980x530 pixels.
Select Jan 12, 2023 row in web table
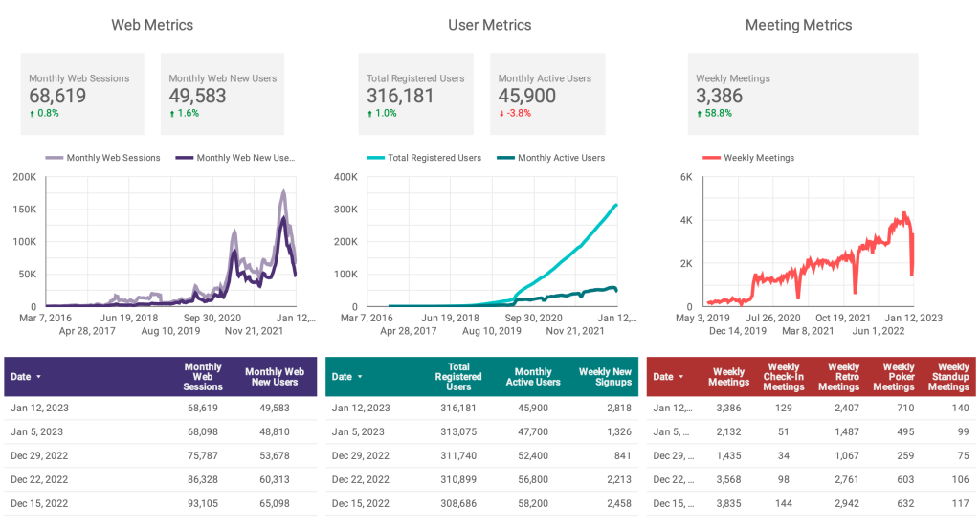click(161, 409)
